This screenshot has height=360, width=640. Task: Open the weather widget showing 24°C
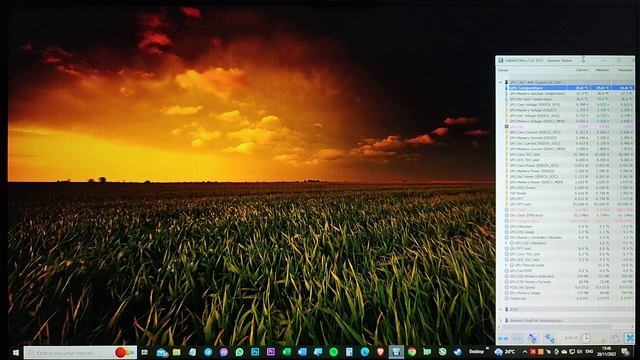(504, 352)
